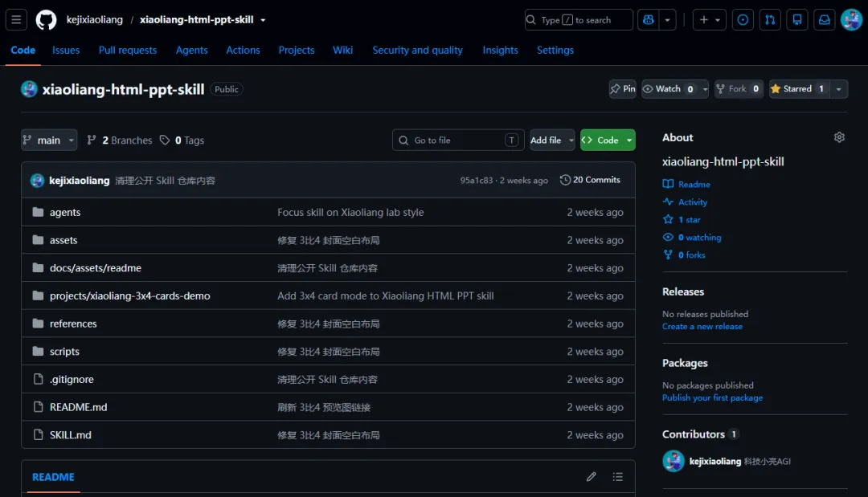Screen dimensions: 868x497
Task: Pin this repository to profile
Action: 623,89
